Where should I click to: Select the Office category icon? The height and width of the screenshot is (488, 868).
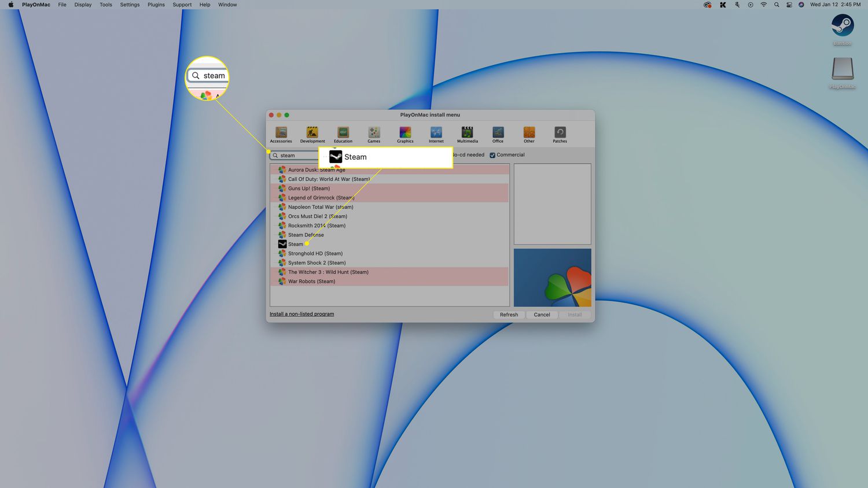pyautogui.click(x=498, y=134)
